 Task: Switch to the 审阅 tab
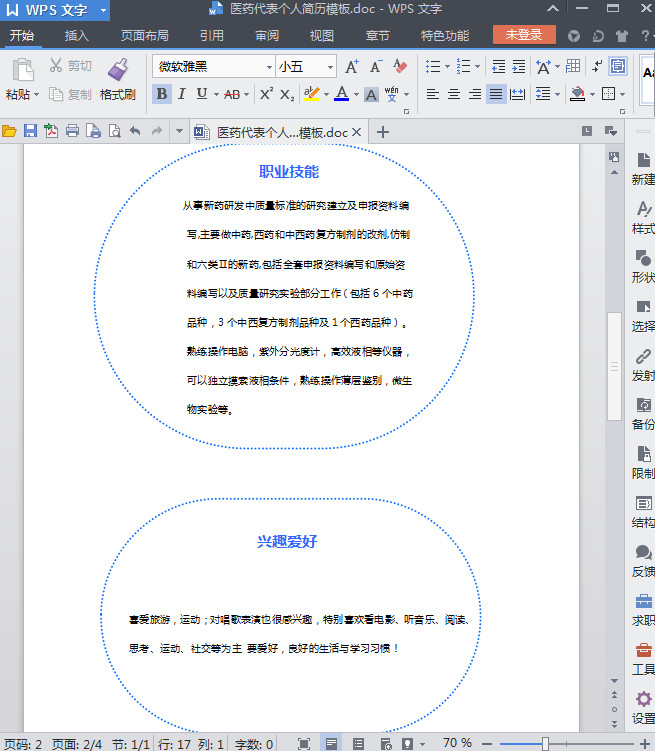click(267, 35)
